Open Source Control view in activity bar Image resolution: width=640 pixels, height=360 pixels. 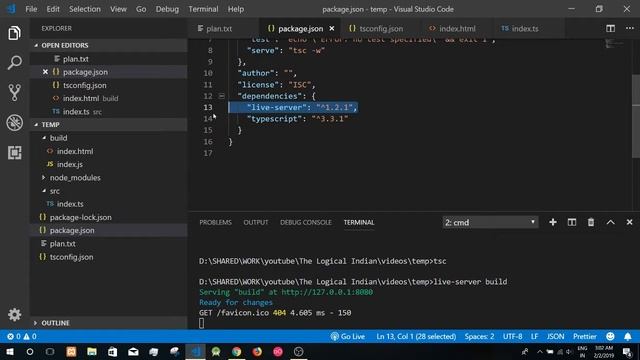point(14,93)
